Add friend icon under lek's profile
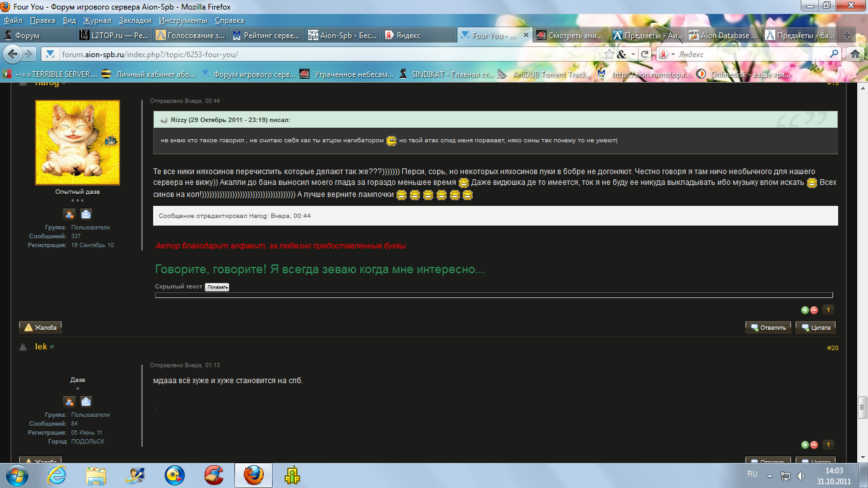The width and height of the screenshot is (868, 488). pyautogui.click(x=69, y=402)
